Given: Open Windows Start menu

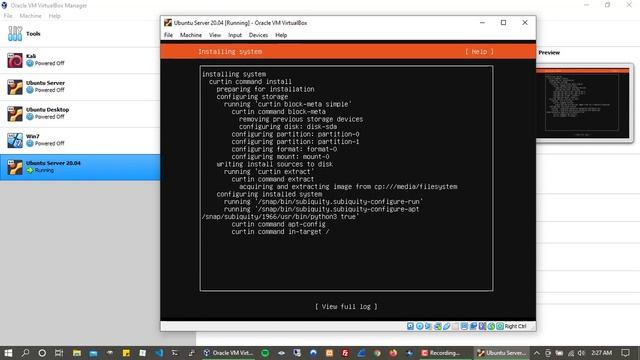Looking at the screenshot, I should pos(8,353).
